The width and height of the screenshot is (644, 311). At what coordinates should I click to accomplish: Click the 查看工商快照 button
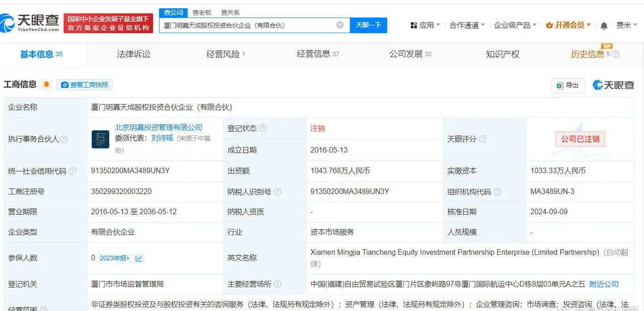[x=84, y=85]
